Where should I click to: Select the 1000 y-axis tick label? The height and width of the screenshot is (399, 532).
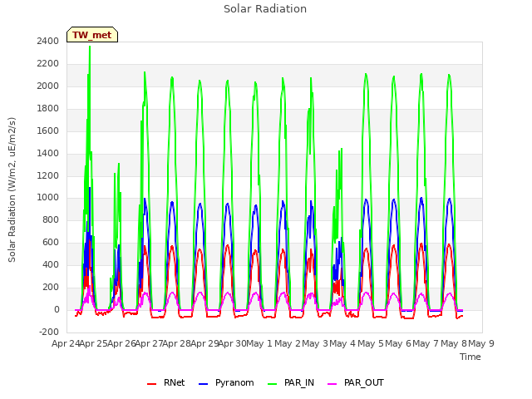(48, 198)
